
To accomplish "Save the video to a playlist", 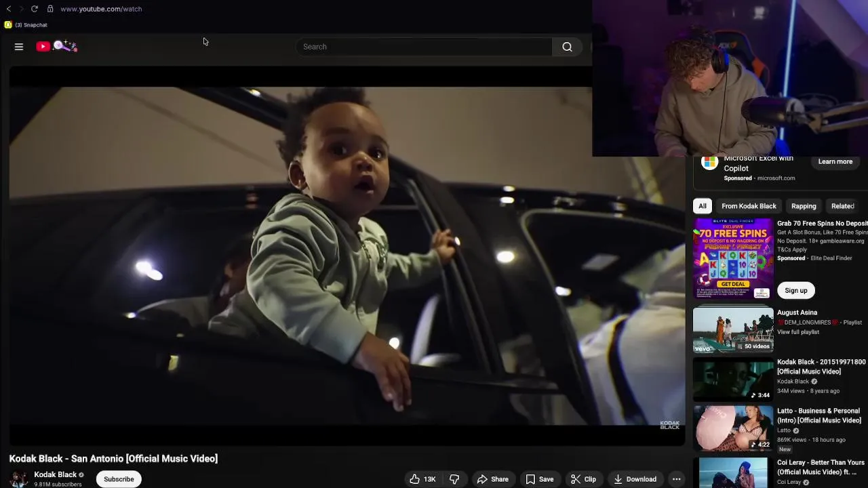I will (540, 479).
